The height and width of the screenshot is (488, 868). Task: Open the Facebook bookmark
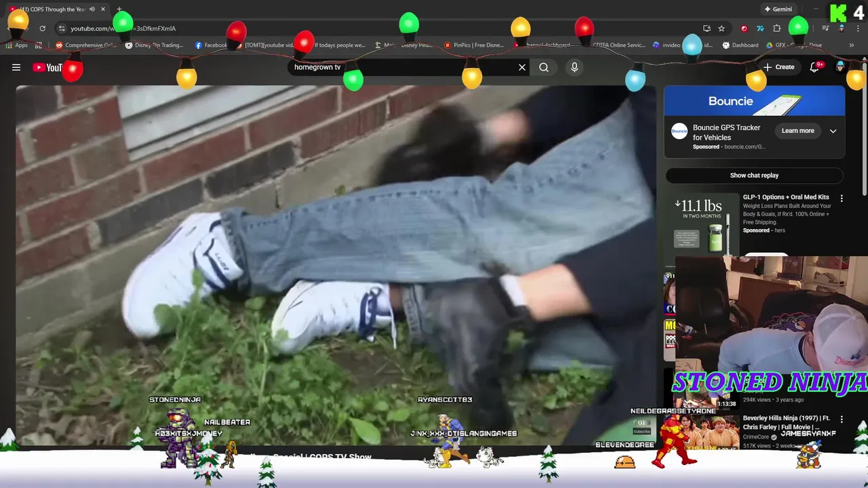(211, 45)
